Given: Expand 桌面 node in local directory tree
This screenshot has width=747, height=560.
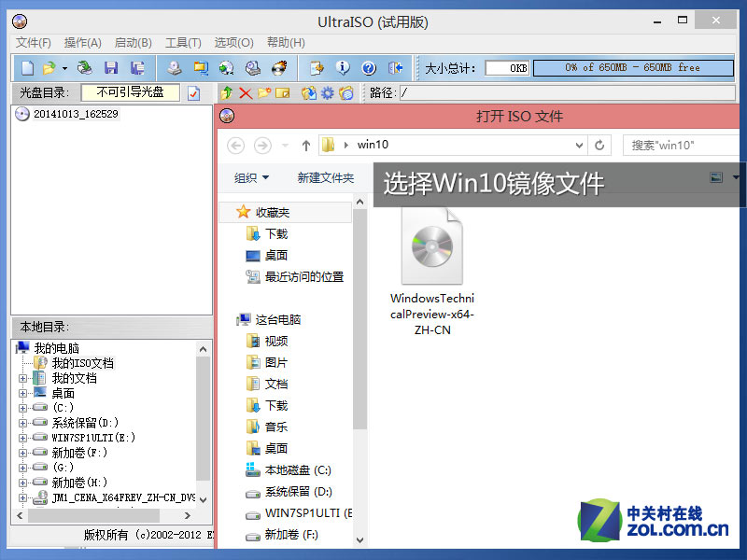Looking at the screenshot, I should (22, 393).
